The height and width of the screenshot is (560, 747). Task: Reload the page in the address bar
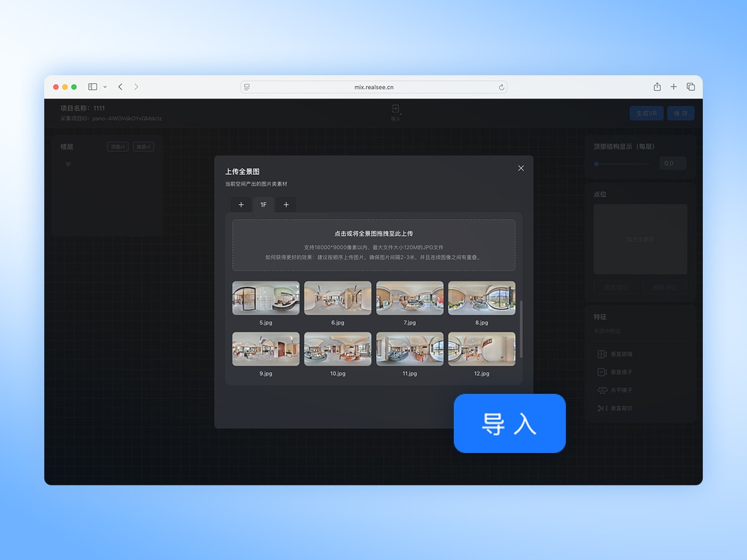coord(501,87)
